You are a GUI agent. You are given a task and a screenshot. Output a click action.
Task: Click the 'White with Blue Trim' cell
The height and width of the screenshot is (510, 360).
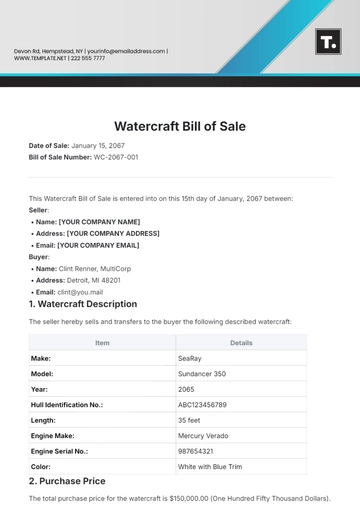coord(241,467)
